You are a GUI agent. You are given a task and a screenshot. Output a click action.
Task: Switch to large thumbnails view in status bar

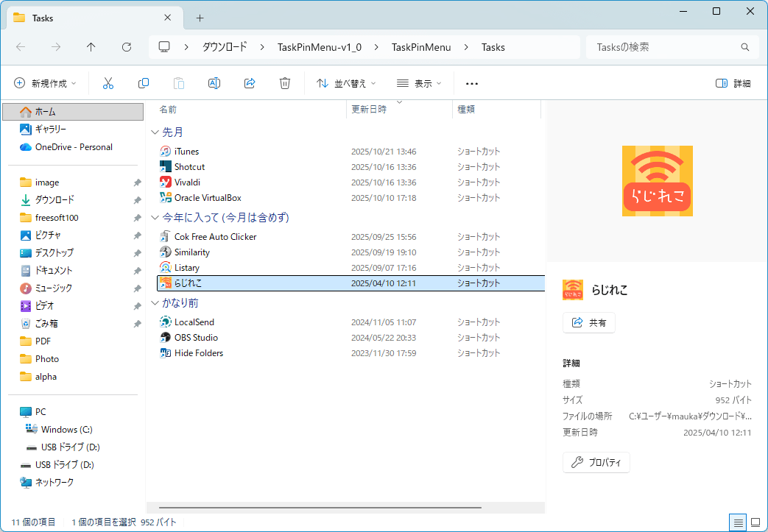[x=755, y=522]
